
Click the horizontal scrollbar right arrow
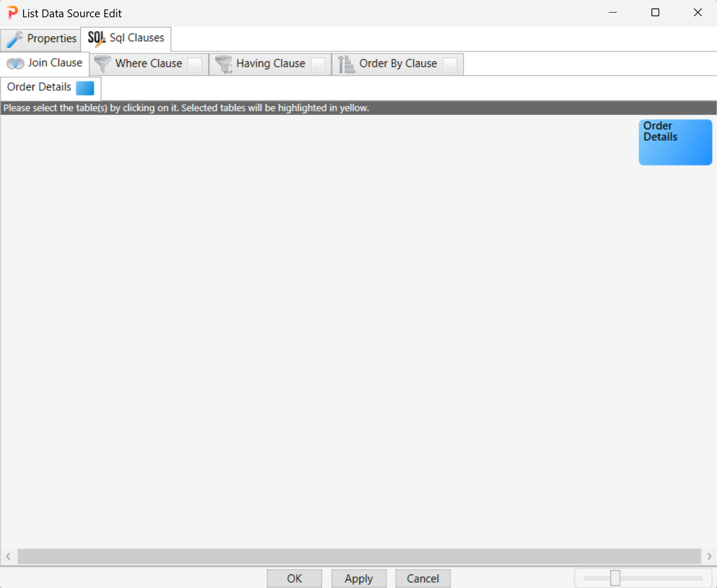click(x=709, y=556)
